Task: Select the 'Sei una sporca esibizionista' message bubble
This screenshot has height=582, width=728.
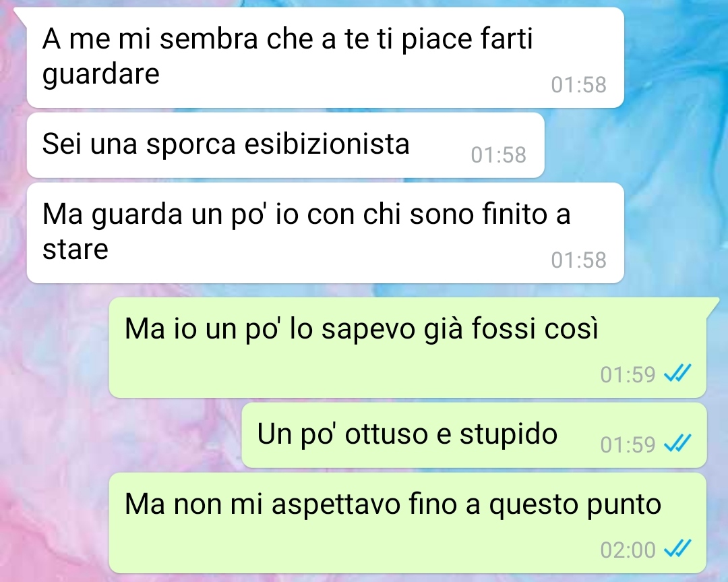Action: (x=286, y=145)
